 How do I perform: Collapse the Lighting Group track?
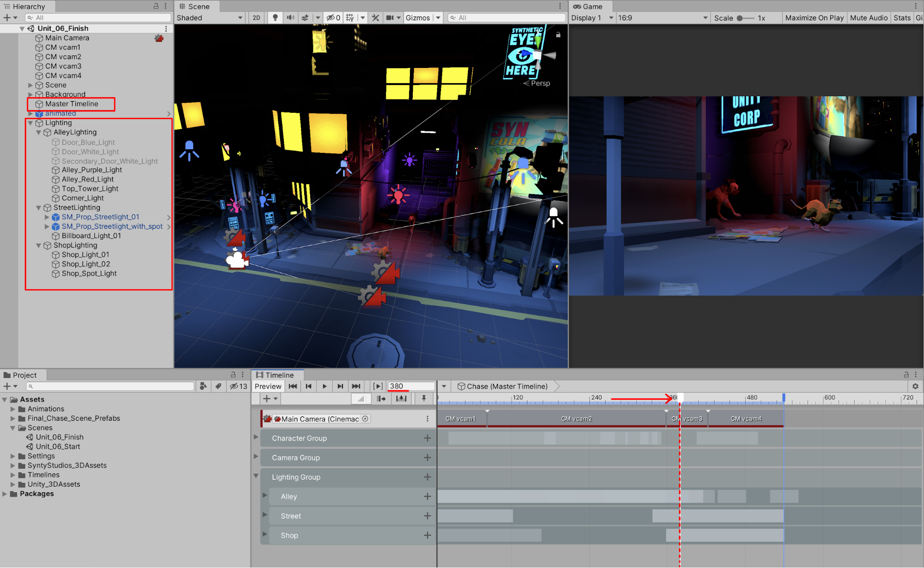pyautogui.click(x=256, y=476)
